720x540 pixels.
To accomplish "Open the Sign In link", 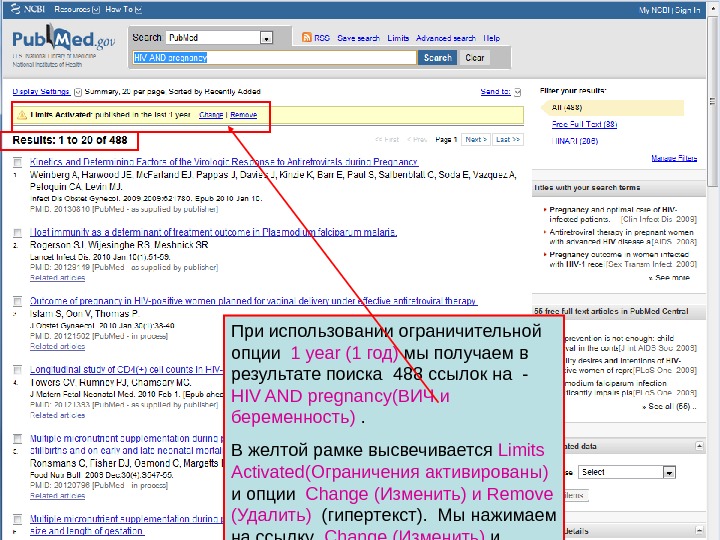I will pyautogui.click(x=687, y=10).
